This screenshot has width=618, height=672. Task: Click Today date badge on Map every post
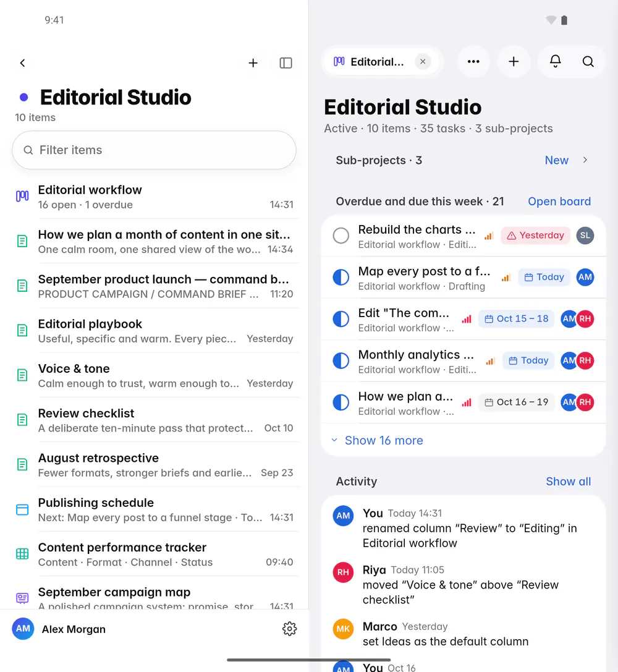coord(544,278)
